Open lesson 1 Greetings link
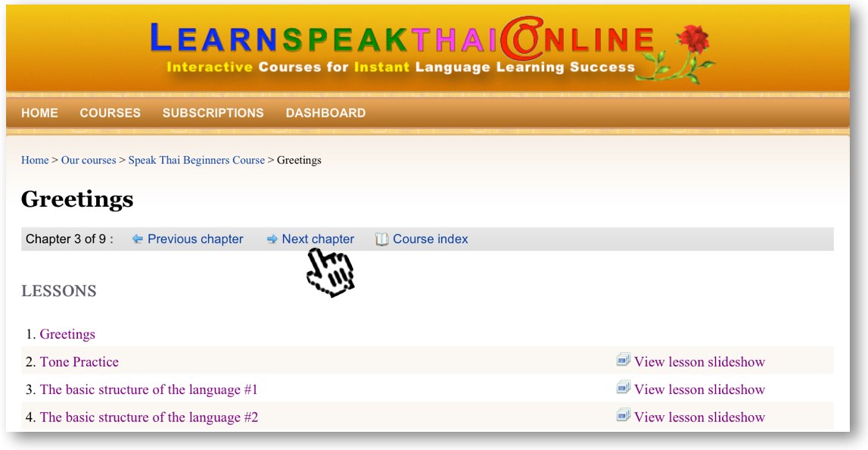Image resolution: width=868 pixels, height=450 pixels. pyautogui.click(x=67, y=334)
